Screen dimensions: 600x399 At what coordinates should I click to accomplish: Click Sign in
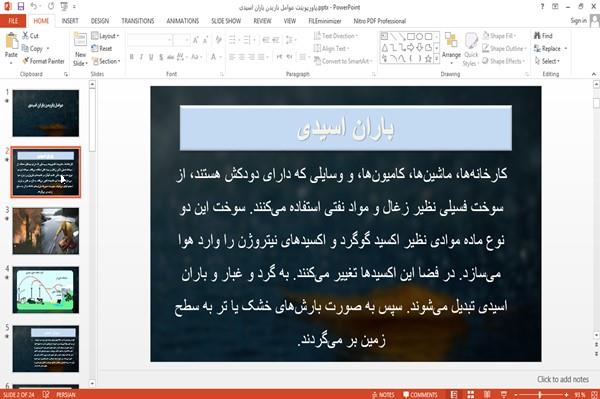pyautogui.click(x=578, y=21)
